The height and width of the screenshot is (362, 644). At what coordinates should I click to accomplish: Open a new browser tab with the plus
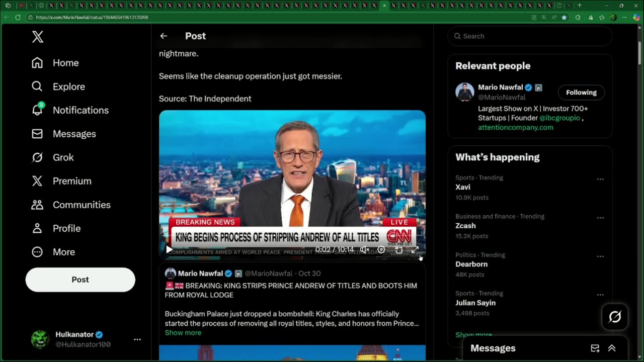coord(580,6)
